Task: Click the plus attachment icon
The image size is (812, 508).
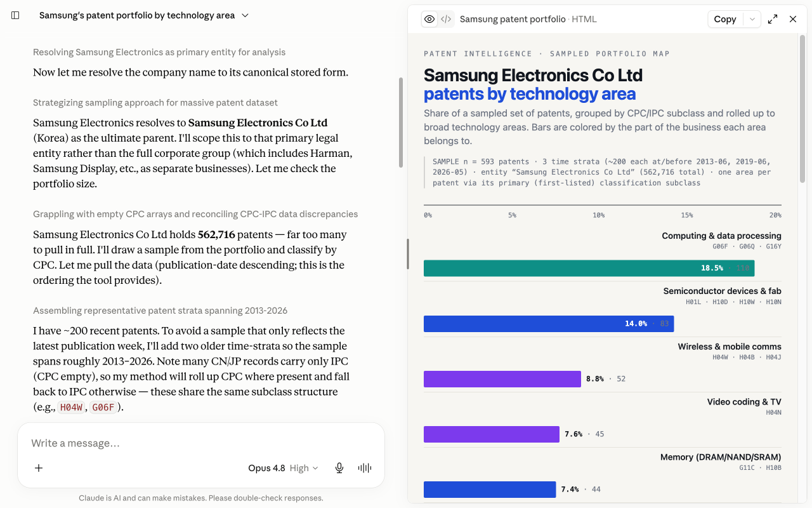Action: (39, 468)
